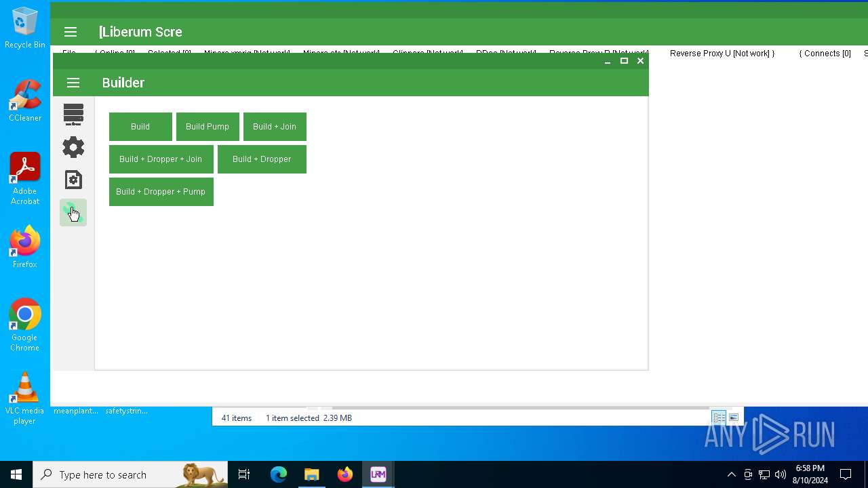Click '41 items' in Explorer status bar
The image size is (868, 488).
click(237, 418)
